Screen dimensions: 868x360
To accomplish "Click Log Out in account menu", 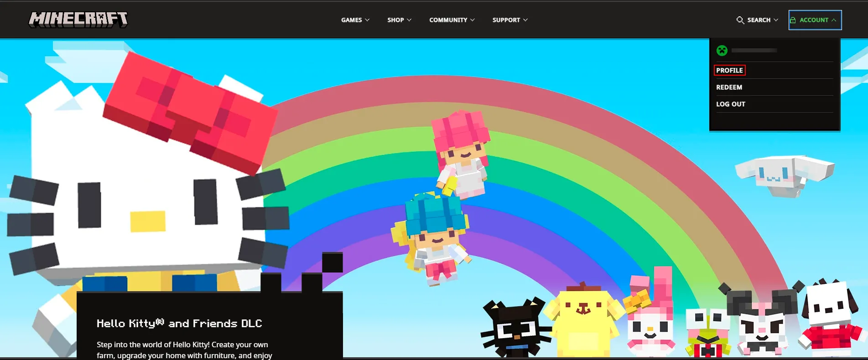I will tap(730, 104).
